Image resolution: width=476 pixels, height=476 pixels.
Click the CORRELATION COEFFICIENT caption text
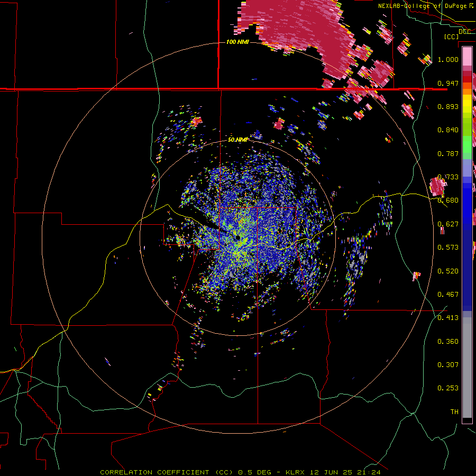[154, 472]
